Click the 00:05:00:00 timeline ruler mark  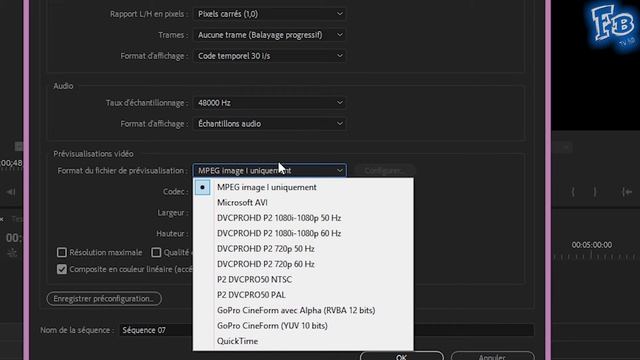pos(591,245)
